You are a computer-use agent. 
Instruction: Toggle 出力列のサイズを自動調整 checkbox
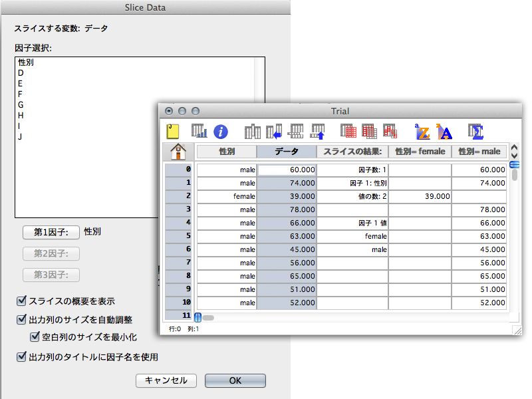(21, 319)
